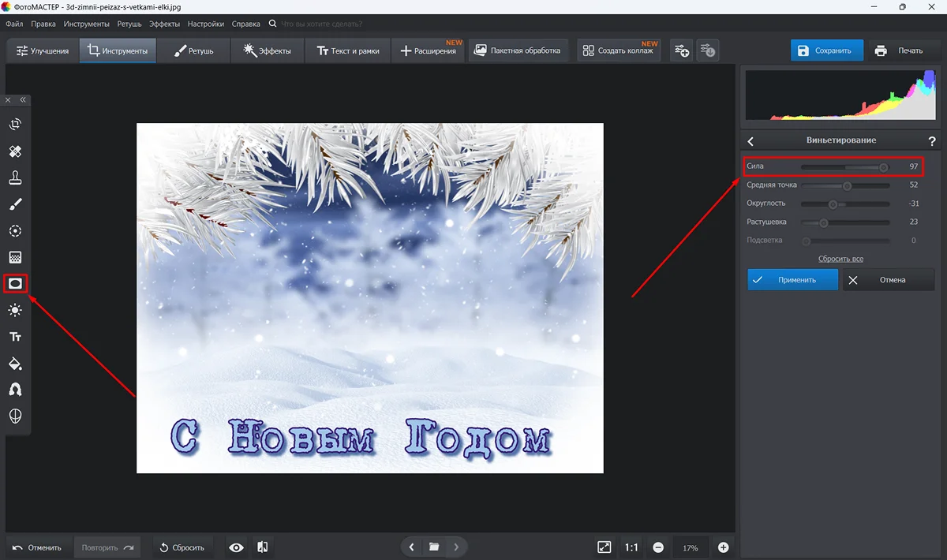Toggle fit-to-screen view mode

click(604, 547)
